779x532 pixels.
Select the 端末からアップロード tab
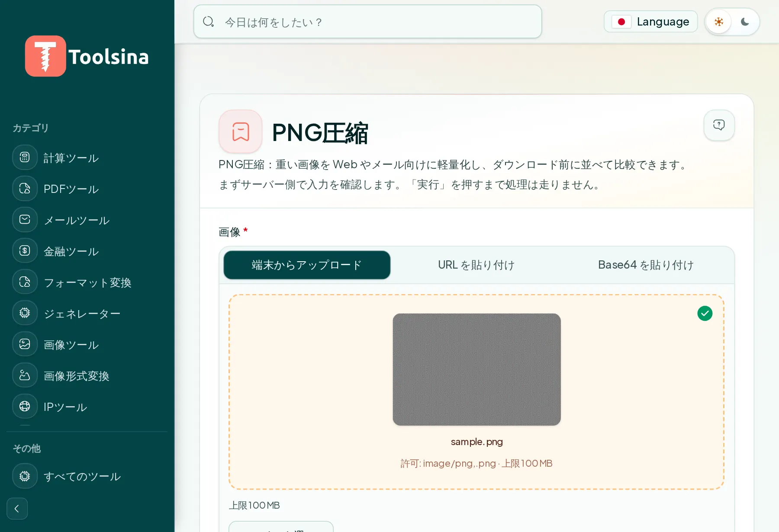[x=307, y=265]
